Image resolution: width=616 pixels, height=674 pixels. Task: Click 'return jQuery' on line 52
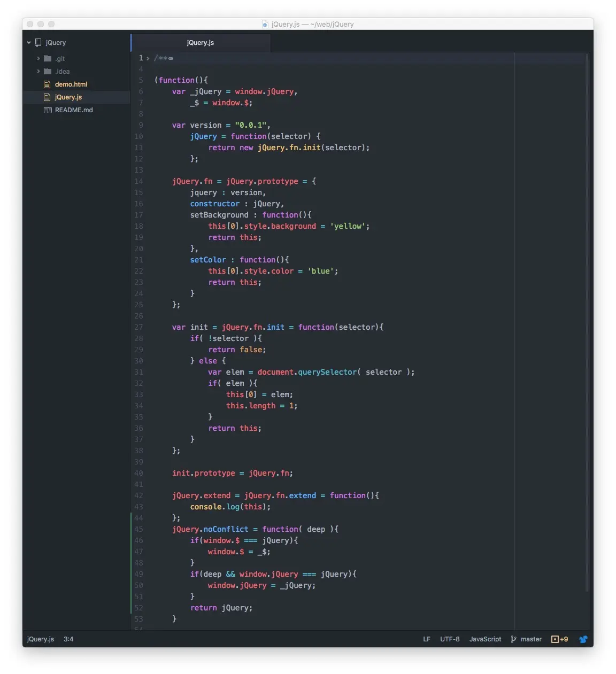coord(219,608)
